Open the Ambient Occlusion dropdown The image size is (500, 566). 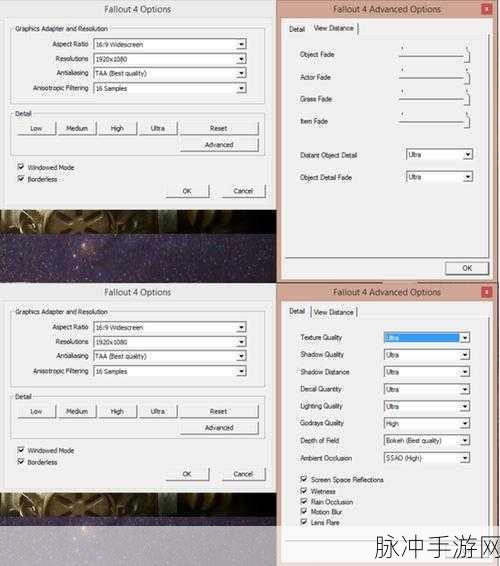(x=427, y=458)
